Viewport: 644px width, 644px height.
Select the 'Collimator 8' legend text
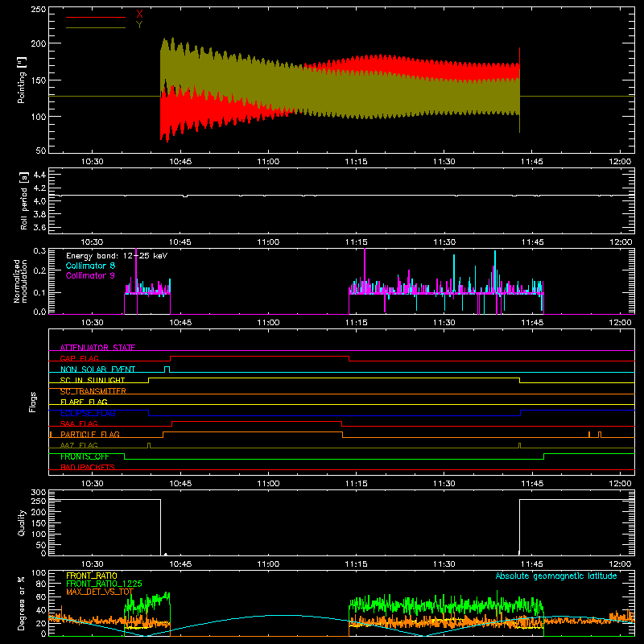coord(90,266)
